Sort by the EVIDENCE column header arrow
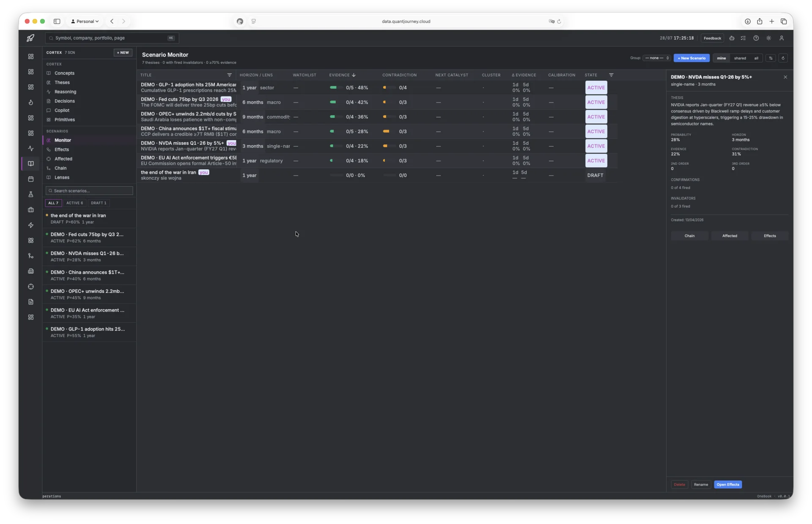Viewport: 812px width, 524px height. click(354, 75)
